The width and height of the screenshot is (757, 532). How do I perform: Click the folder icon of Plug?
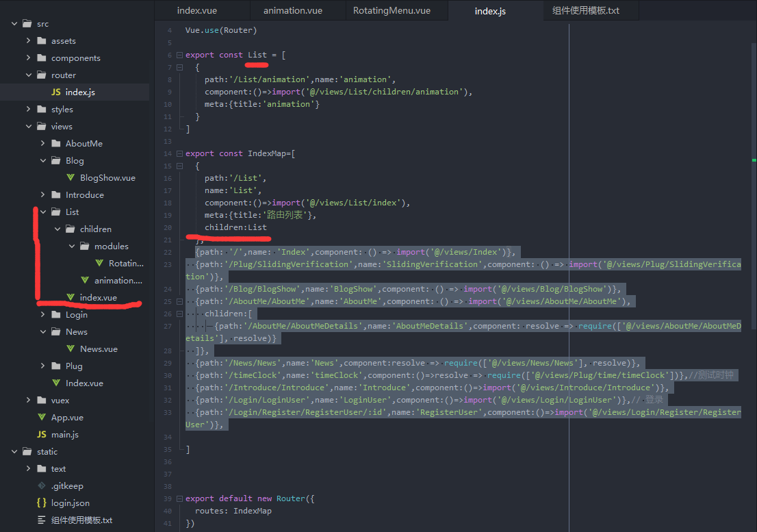56,366
